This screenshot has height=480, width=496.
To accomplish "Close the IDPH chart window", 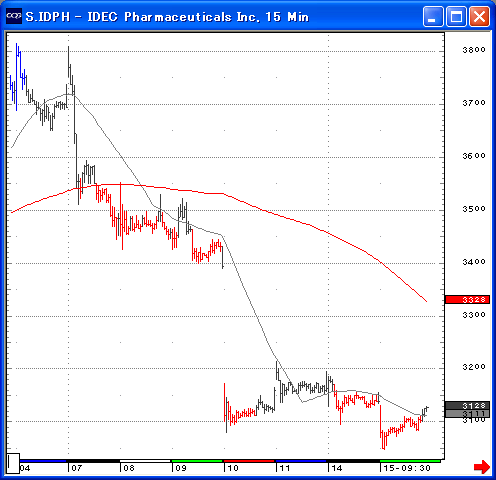I will coord(479,16).
